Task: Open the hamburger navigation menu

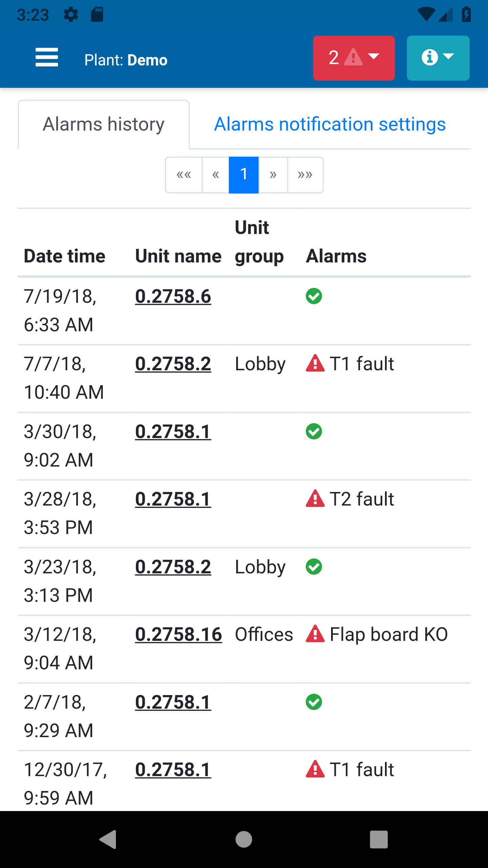Action: pos(47,58)
